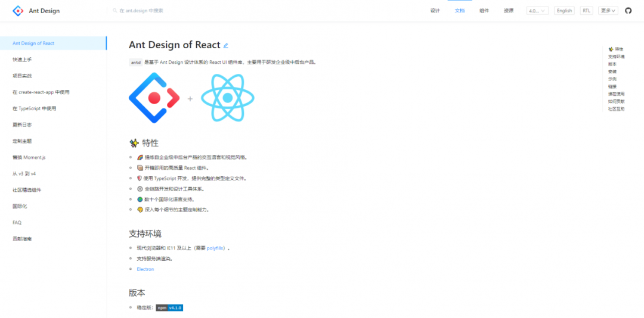Click the 支持环境 section heading
644x318 pixels.
(145, 233)
